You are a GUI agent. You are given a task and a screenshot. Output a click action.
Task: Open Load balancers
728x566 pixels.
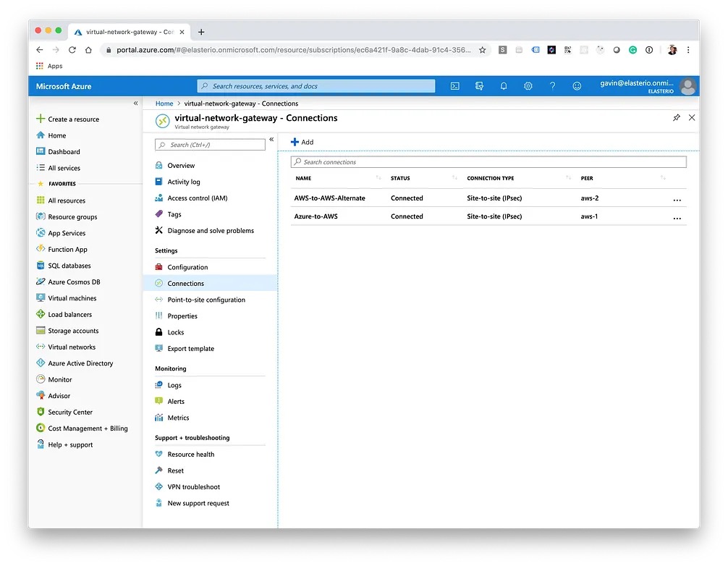pyautogui.click(x=64, y=314)
